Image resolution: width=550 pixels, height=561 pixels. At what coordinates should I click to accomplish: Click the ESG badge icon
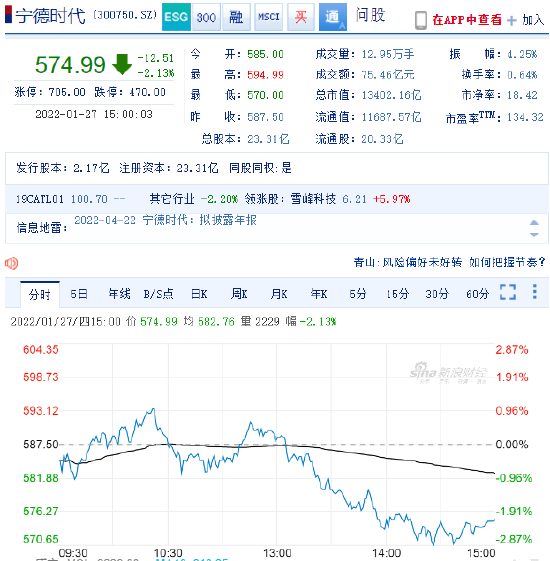(176, 17)
